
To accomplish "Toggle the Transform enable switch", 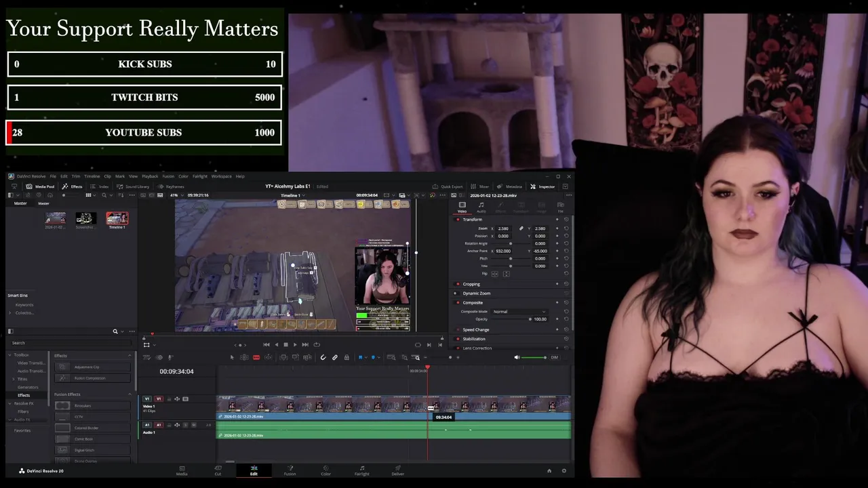I will click(x=457, y=220).
